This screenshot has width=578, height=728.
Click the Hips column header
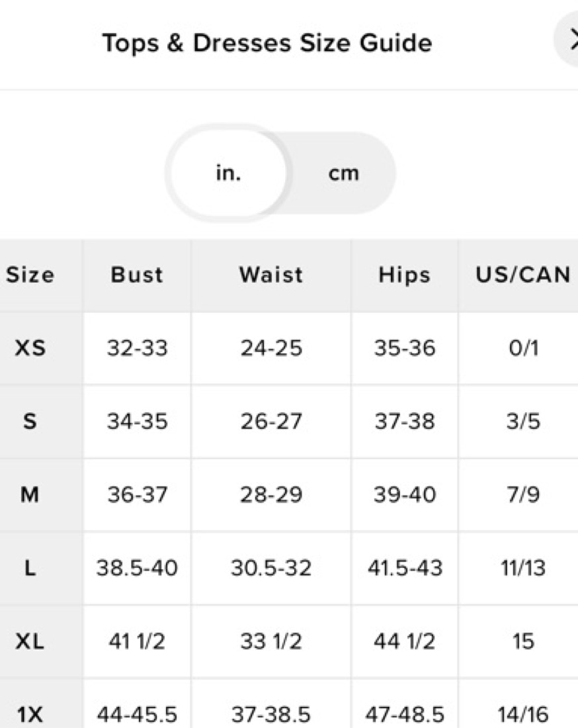coord(404,275)
